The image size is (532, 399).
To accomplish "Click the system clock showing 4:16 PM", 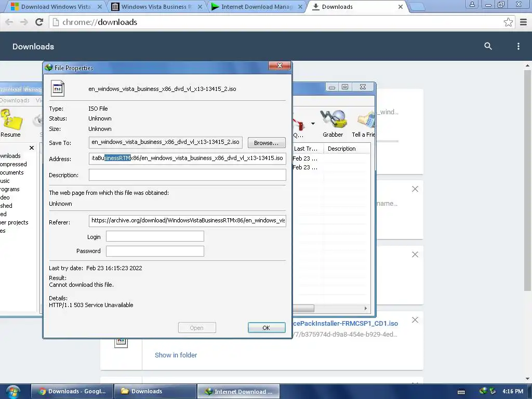I will pyautogui.click(x=513, y=391).
